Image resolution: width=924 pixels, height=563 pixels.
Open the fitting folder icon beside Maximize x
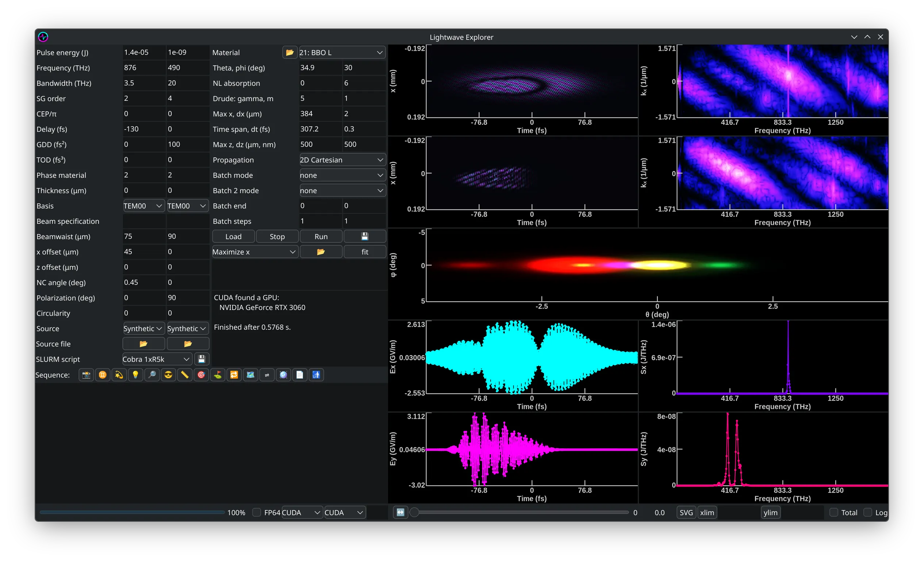click(x=321, y=252)
